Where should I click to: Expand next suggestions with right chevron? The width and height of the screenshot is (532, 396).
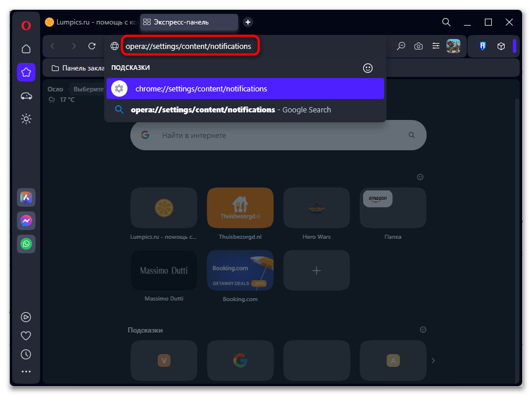click(x=432, y=361)
